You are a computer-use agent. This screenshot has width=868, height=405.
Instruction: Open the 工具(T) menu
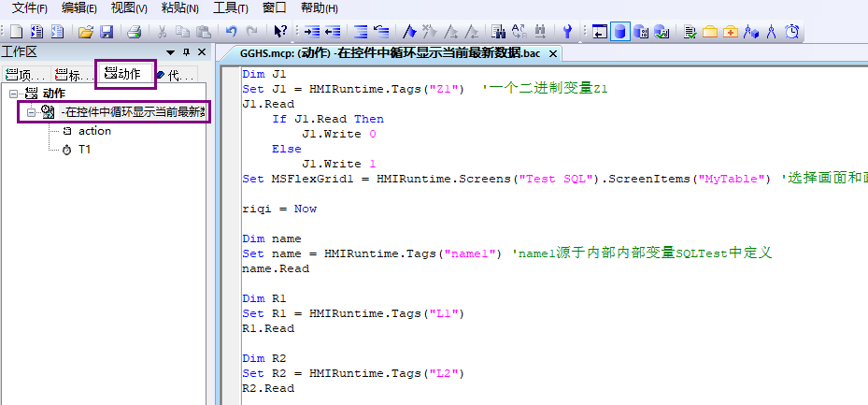click(x=230, y=8)
